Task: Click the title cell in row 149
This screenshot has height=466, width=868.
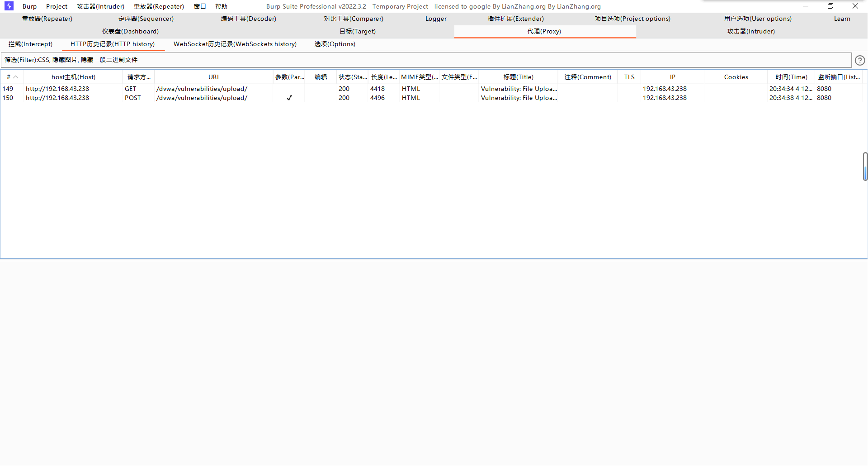Action: [x=519, y=89]
